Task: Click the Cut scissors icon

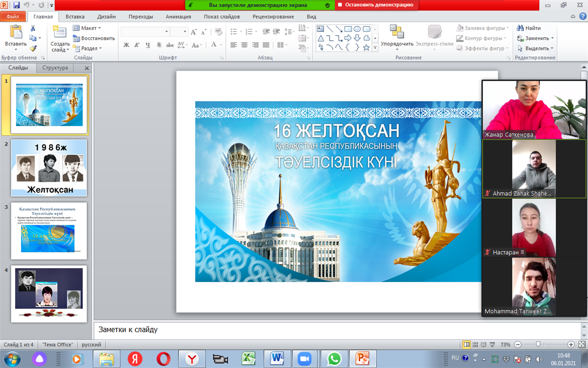Action: click(33, 28)
